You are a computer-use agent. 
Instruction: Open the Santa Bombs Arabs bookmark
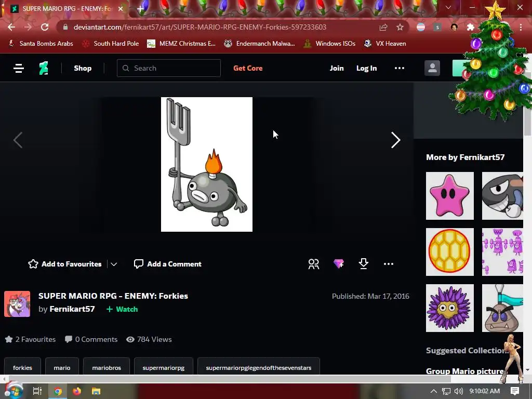point(41,44)
